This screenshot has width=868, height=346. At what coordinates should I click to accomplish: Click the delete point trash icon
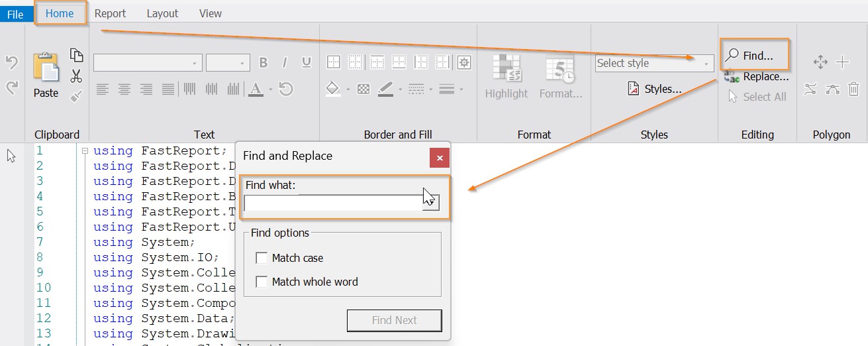pos(853,89)
